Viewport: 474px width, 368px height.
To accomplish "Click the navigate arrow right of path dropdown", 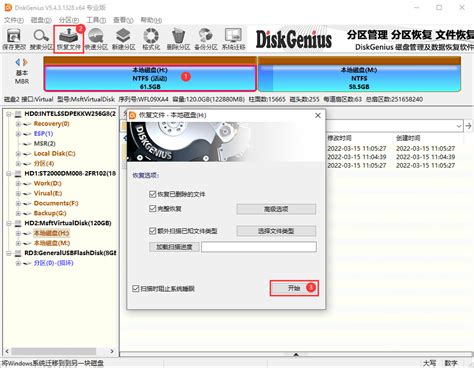I will [x=468, y=126].
